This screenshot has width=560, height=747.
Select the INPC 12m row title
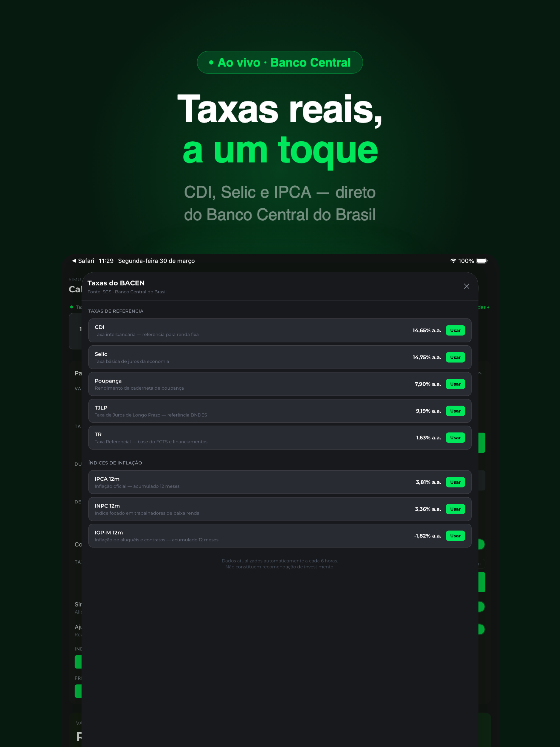point(107,506)
